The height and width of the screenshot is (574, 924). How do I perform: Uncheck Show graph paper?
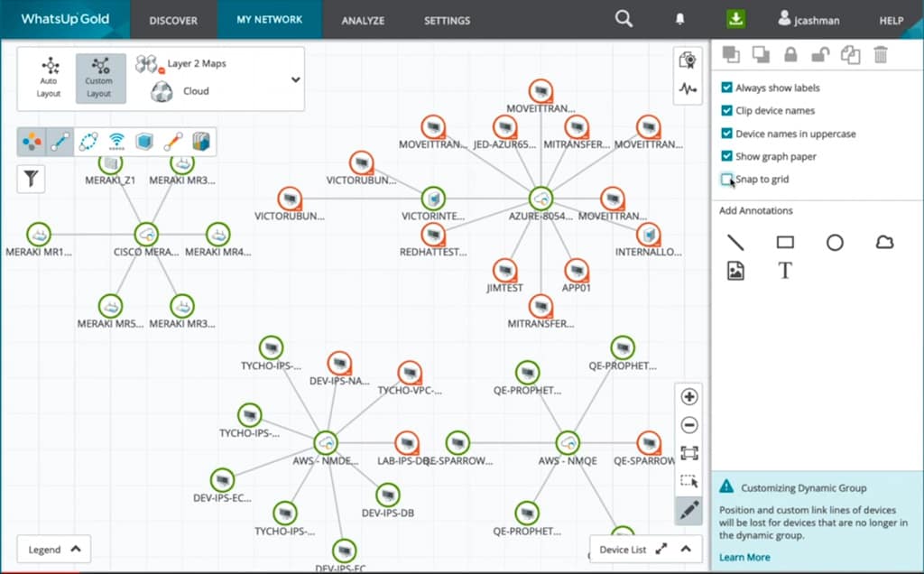point(726,156)
